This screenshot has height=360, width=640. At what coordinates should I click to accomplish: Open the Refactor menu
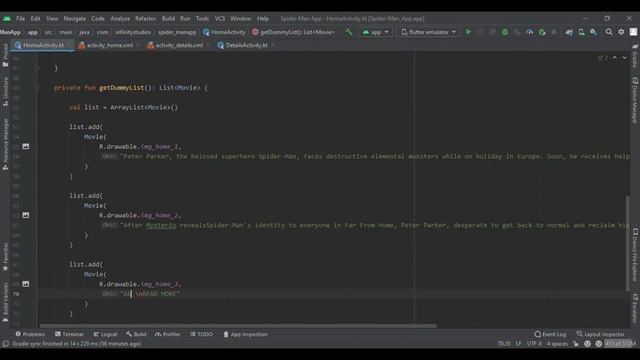146,18
